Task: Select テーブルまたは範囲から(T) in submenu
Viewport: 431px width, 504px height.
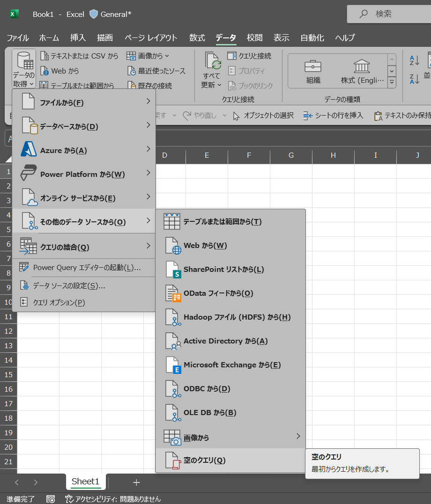Action: coord(230,221)
